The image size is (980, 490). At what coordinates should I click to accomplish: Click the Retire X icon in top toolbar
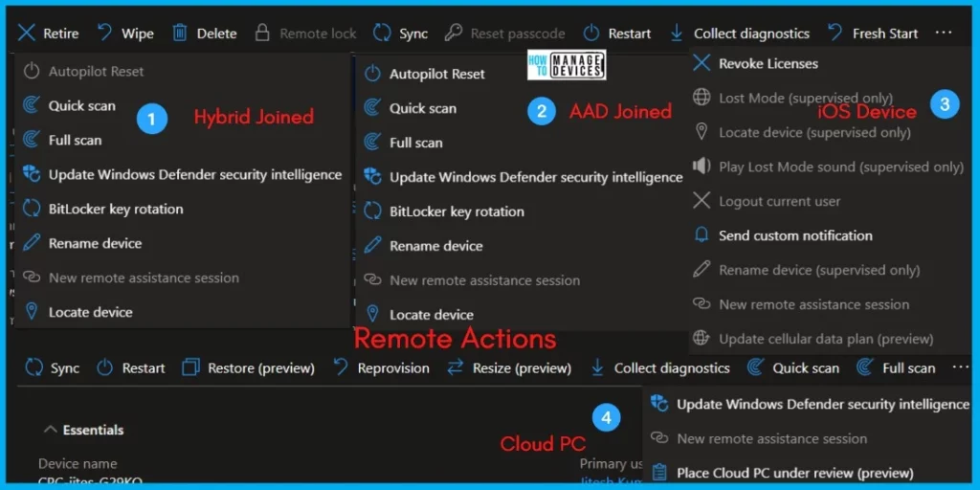(26, 33)
